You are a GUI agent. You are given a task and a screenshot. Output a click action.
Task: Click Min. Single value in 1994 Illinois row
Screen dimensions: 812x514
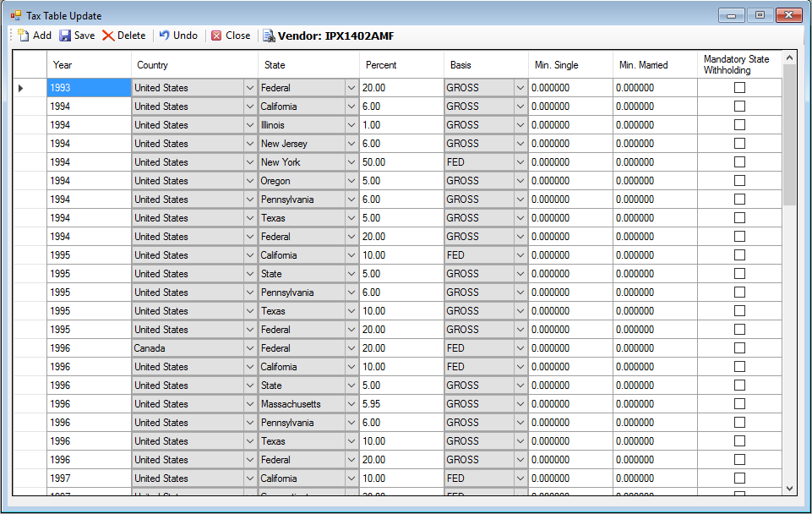pos(570,125)
